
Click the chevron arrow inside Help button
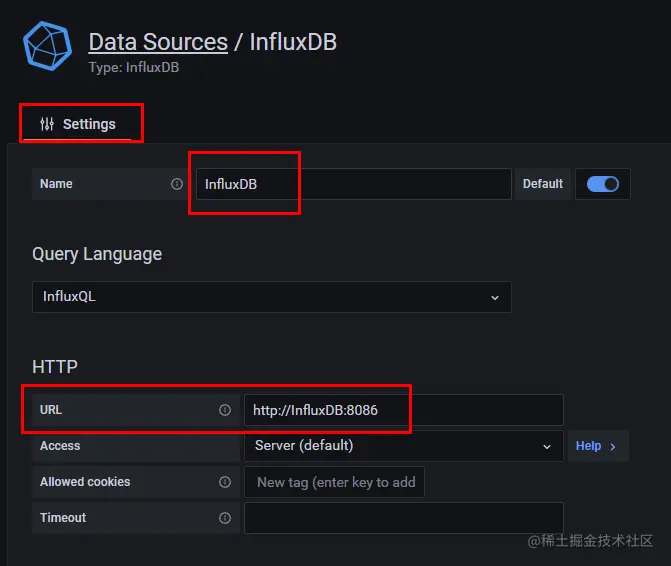pos(613,447)
